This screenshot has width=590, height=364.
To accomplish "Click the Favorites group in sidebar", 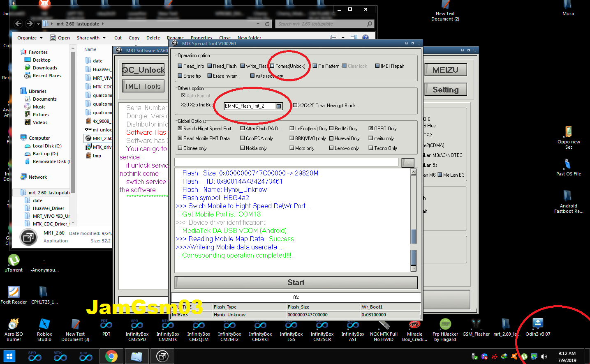I will click(38, 52).
